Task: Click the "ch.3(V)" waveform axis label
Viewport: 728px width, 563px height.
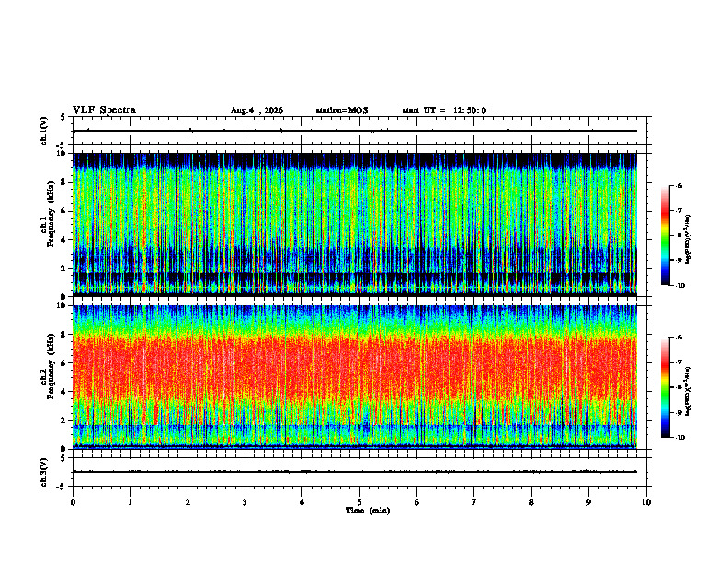Action: pos(43,472)
